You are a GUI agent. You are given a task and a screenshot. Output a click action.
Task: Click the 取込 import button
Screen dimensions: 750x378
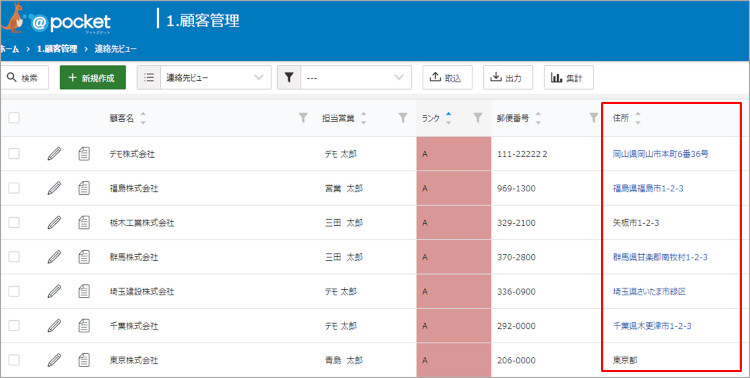coord(447,78)
